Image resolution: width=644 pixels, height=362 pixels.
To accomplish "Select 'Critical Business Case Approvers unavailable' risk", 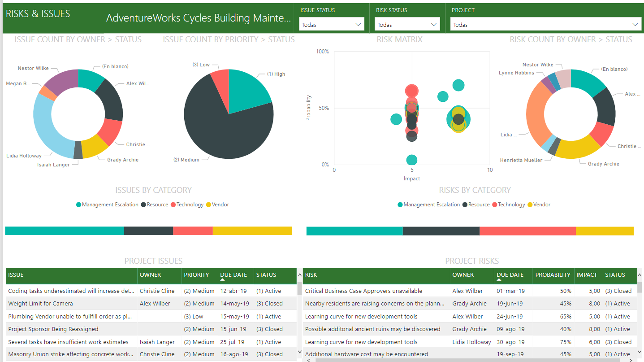I will click(x=469, y=291).
